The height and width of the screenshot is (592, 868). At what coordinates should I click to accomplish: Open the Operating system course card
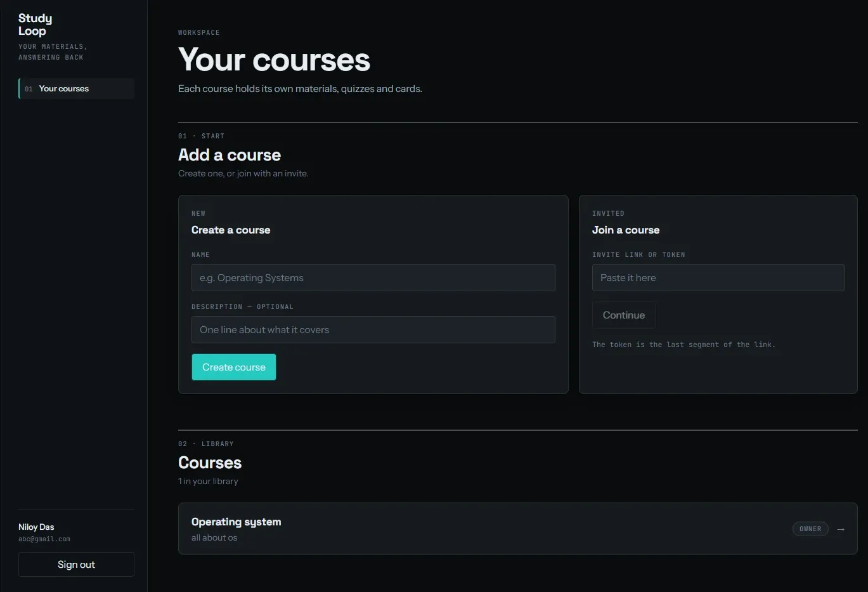pyautogui.click(x=518, y=529)
